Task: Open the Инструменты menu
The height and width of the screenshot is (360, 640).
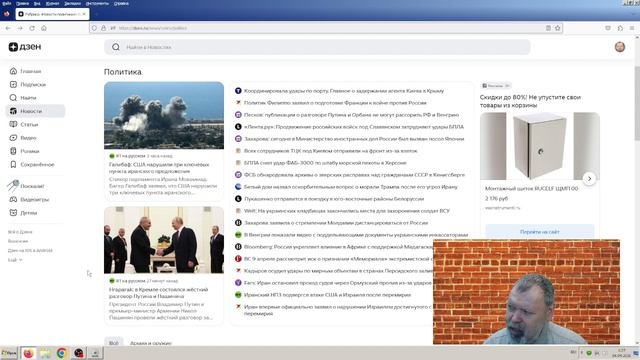Action: [x=97, y=3]
